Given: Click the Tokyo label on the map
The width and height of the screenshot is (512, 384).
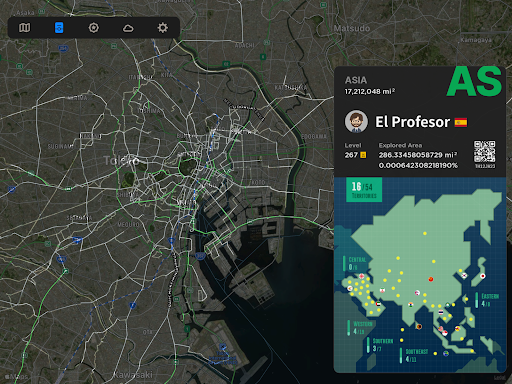Looking at the screenshot, I should coord(121,161).
